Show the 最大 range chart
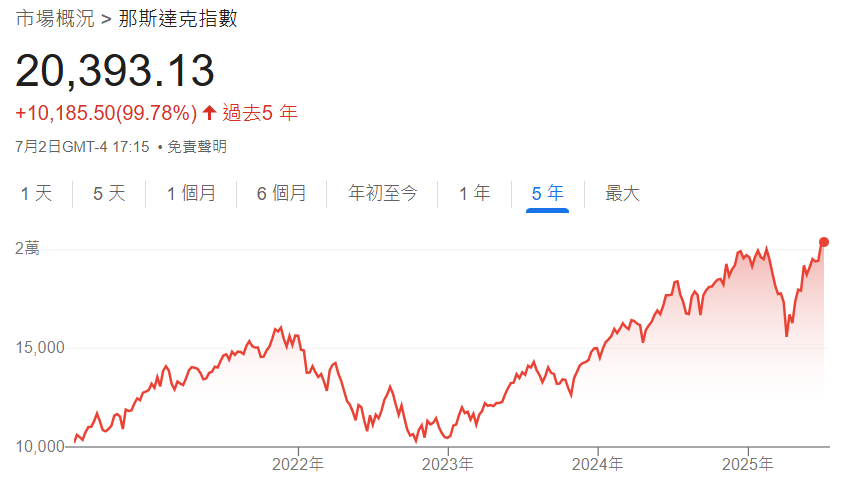Image resolution: width=844 pixels, height=477 pixels. tap(622, 193)
